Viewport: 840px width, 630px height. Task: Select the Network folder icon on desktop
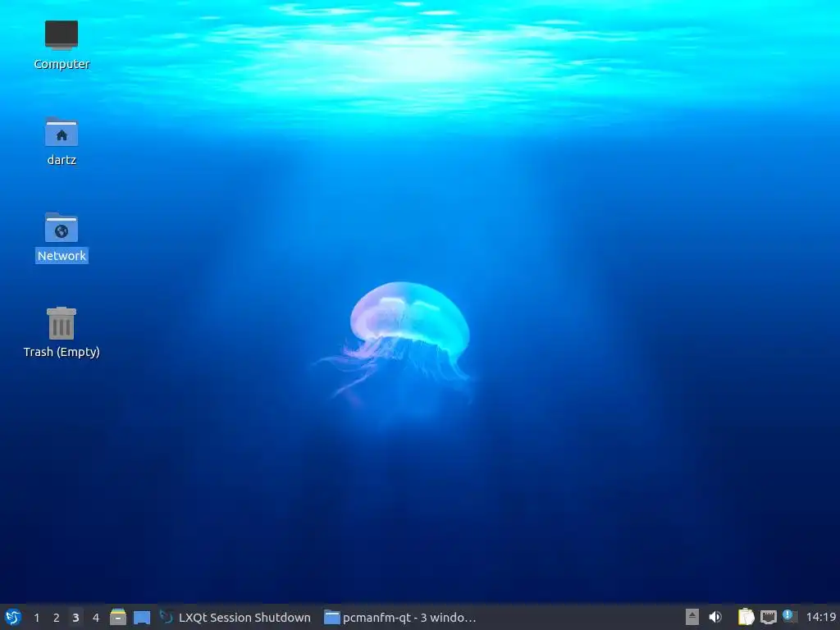(x=62, y=227)
